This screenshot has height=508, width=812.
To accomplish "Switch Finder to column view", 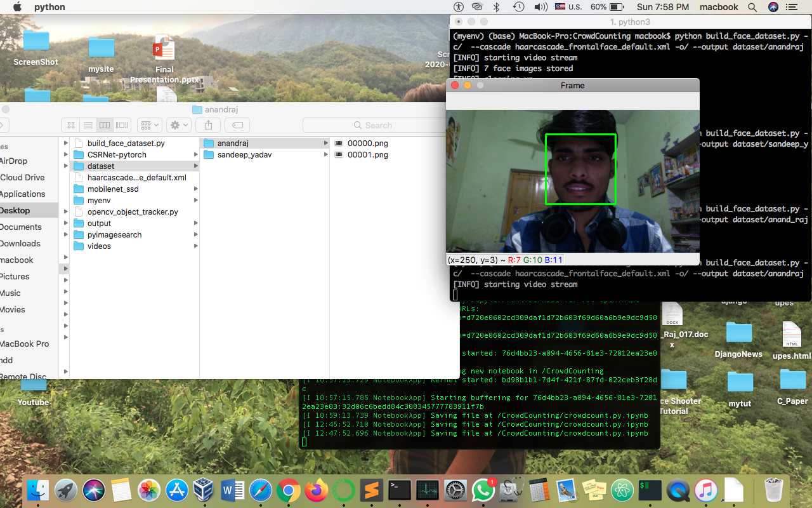I will 105,125.
